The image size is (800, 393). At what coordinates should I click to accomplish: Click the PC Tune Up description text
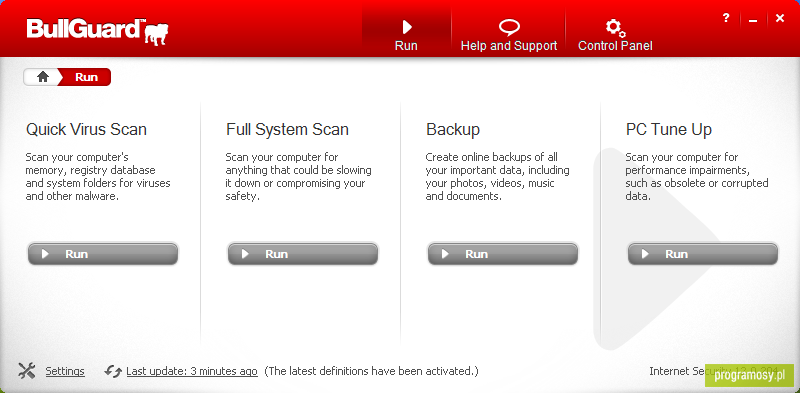pyautogui.click(x=697, y=177)
